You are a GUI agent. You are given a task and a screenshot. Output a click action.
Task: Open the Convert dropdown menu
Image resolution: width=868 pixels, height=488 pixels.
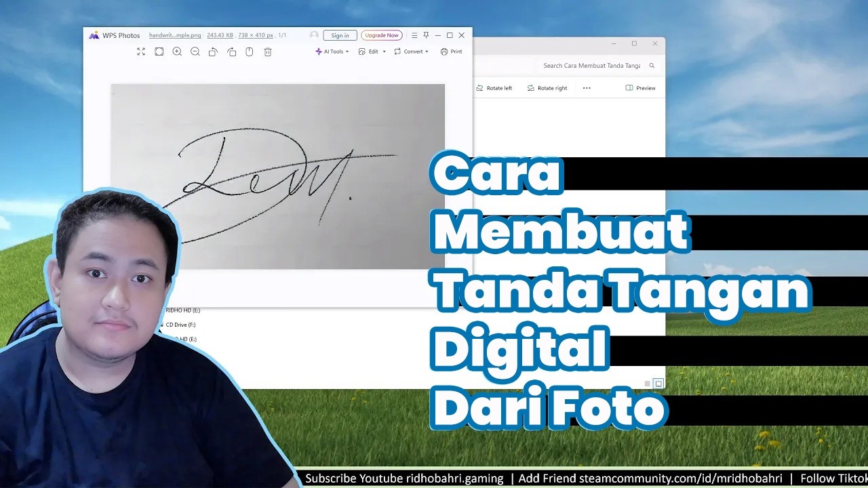[411, 52]
